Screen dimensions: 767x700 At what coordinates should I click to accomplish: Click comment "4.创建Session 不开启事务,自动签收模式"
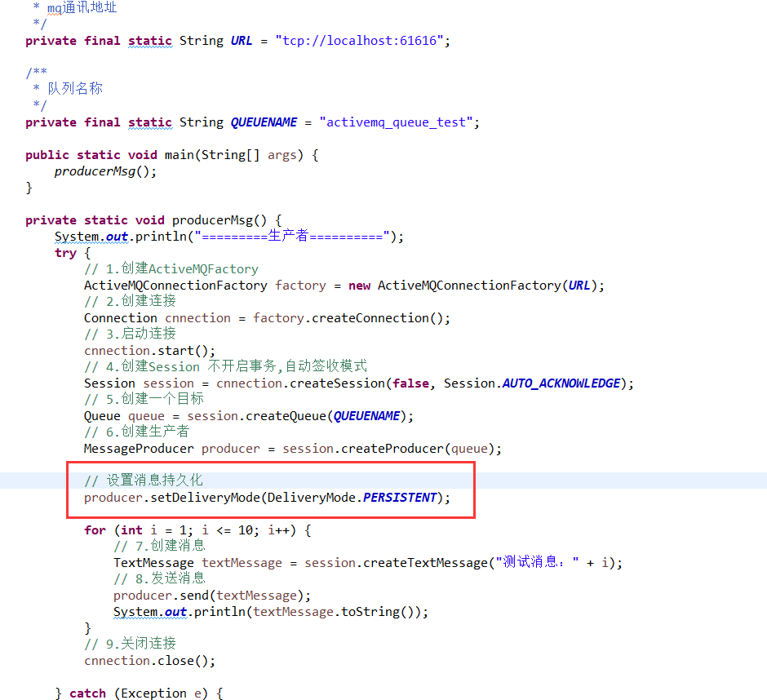pos(225,366)
